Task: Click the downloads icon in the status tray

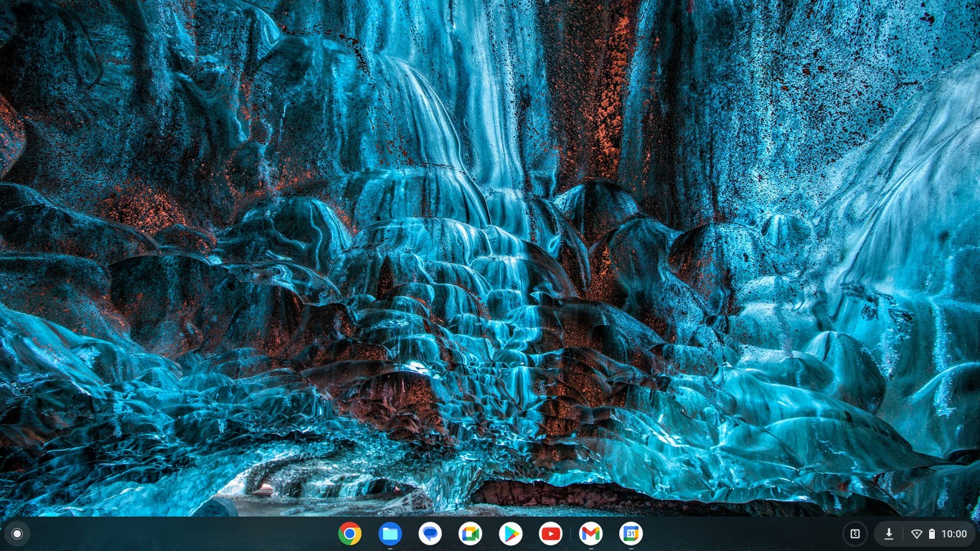Action: (x=889, y=534)
